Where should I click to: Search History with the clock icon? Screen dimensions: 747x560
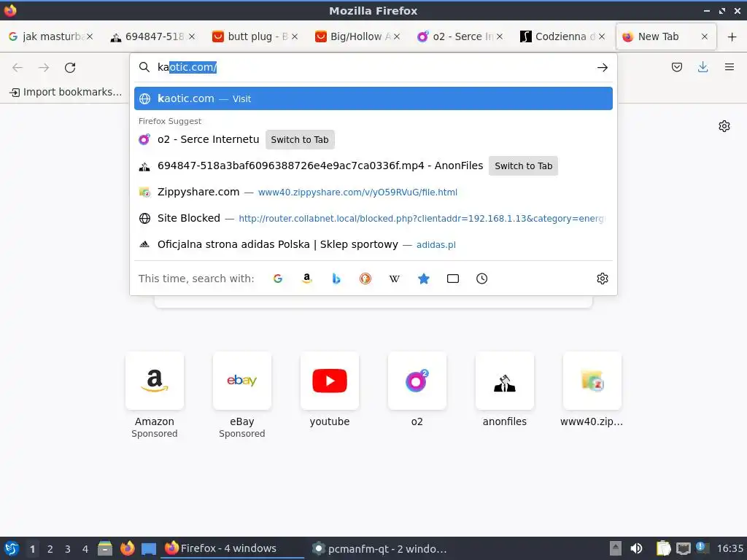[481, 279]
